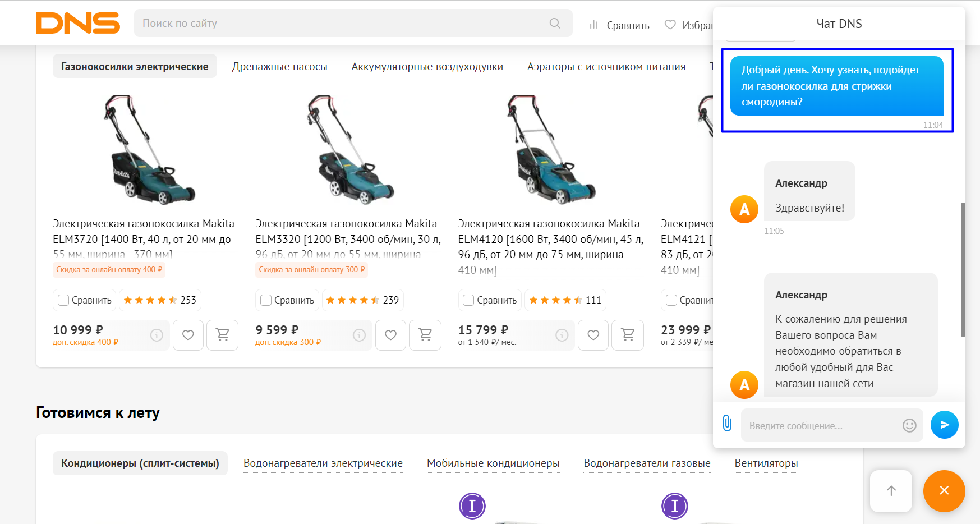980x524 pixels.
Task: Focus the Введите сообщение chat field
Action: click(821, 425)
